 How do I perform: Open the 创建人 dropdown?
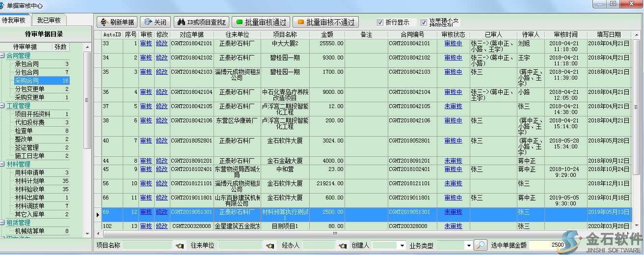pyautogui.click(x=402, y=245)
